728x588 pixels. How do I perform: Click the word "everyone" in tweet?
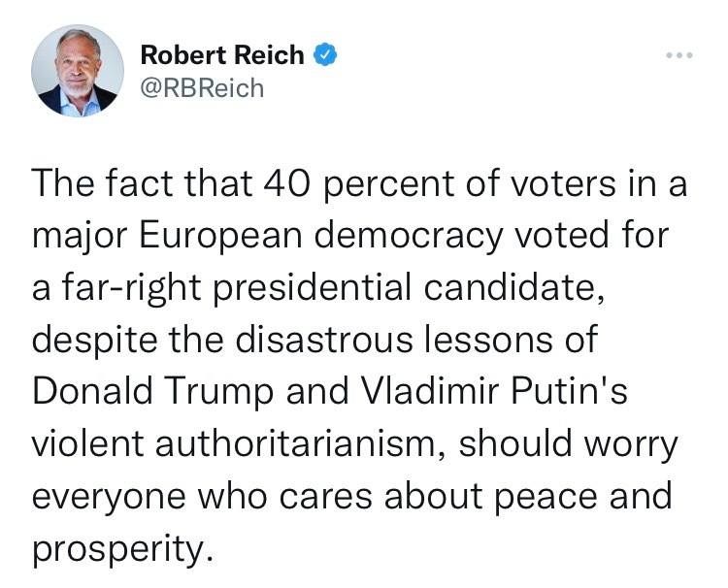pos(109,496)
